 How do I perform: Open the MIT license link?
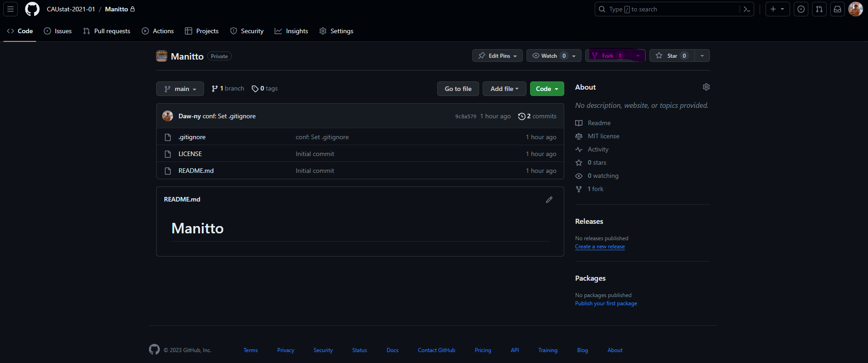pyautogui.click(x=597, y=136)
